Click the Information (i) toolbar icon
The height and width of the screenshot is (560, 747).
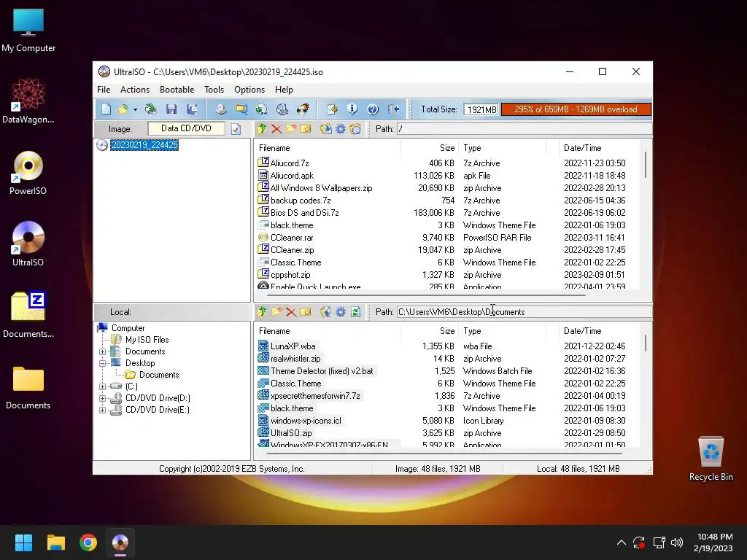(352, 109)
